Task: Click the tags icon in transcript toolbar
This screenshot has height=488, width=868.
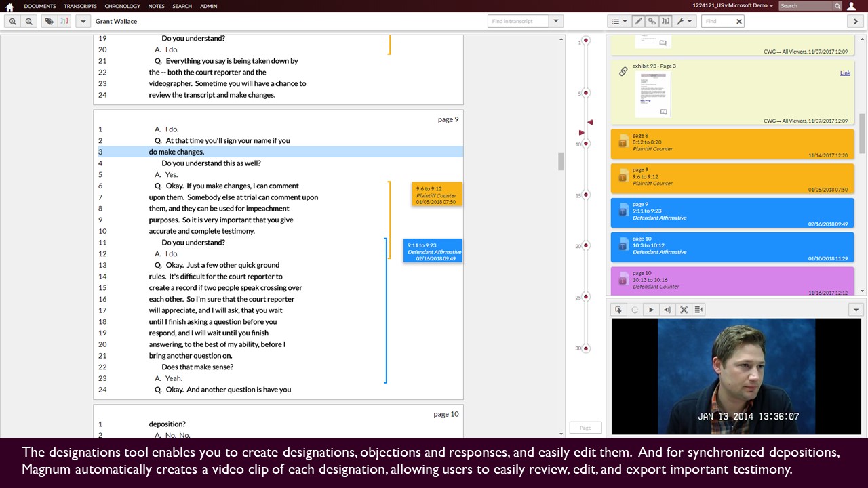Action: [x=49, y=21]
